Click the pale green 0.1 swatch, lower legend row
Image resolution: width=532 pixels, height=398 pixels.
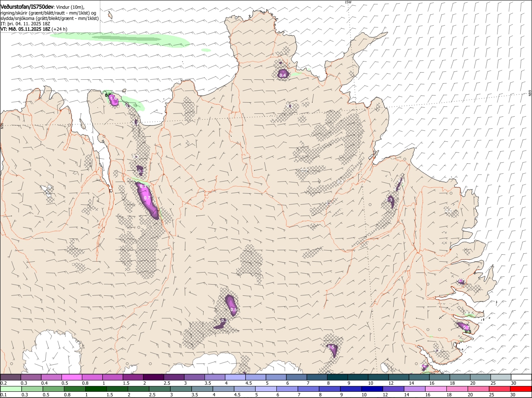11,389
